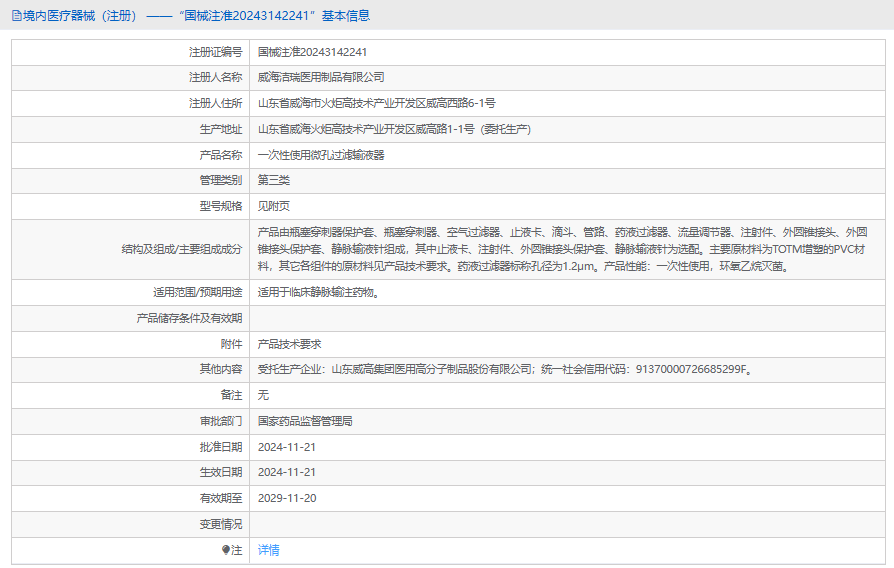Click the 生效日期 label
Image resolution: width=894 pixels, height=568 pixels.
pyautogui.click(x=221, y=472)
